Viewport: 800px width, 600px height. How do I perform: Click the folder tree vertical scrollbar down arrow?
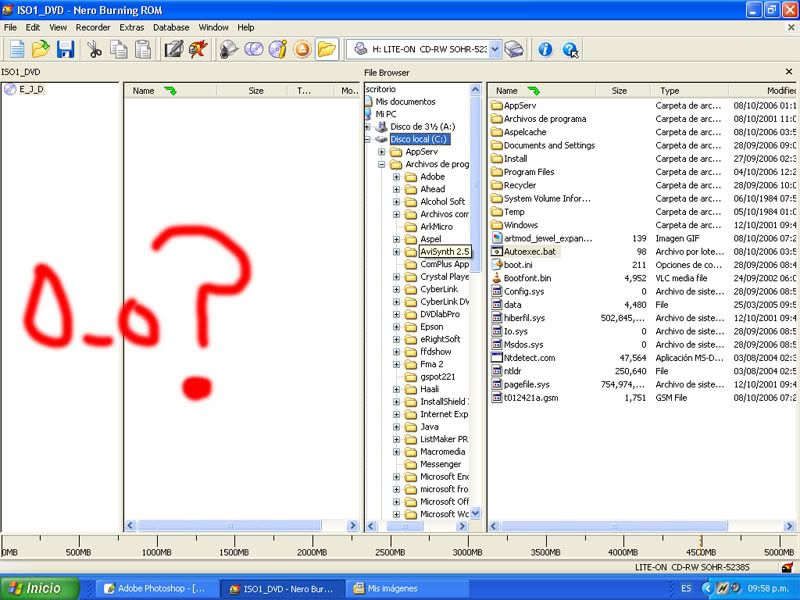pos(476,513)
